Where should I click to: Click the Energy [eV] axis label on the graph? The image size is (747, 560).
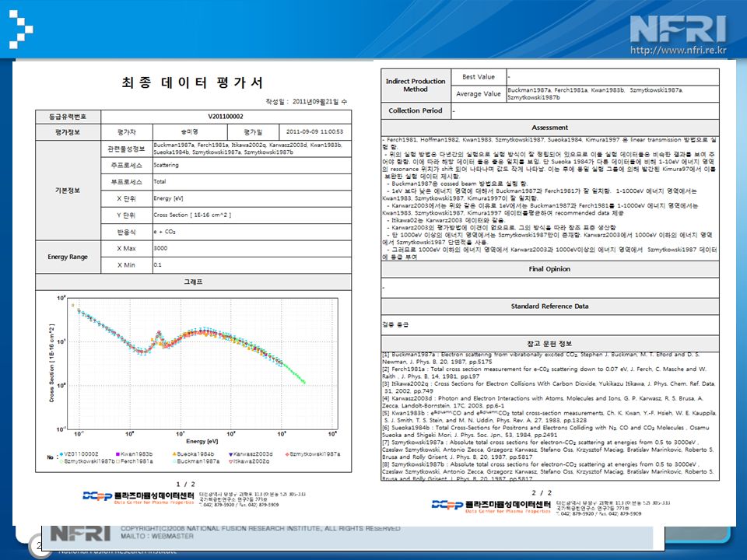(202, 442)
